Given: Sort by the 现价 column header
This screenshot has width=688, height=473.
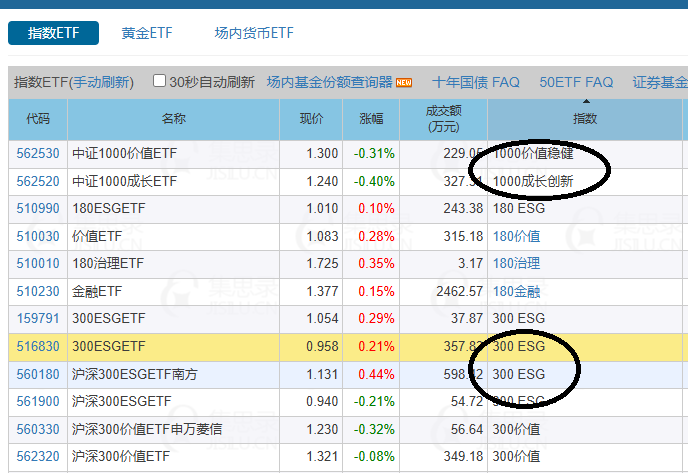Looking at the screenshot, I should point(312,119).
